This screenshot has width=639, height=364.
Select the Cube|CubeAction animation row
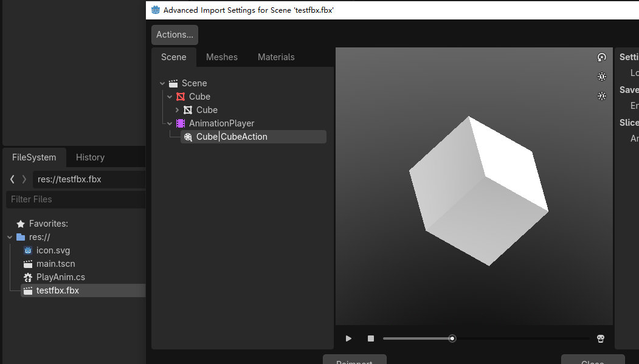[253, 137]
